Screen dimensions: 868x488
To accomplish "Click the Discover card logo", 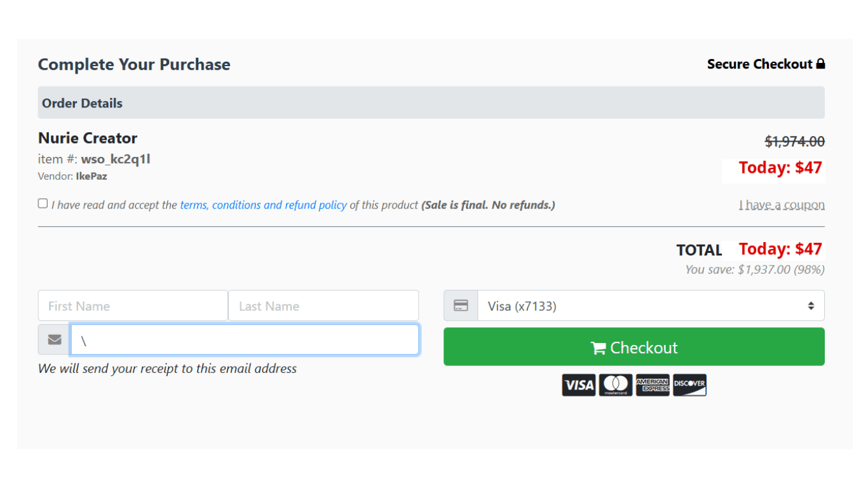I will (x=689, y=385).
